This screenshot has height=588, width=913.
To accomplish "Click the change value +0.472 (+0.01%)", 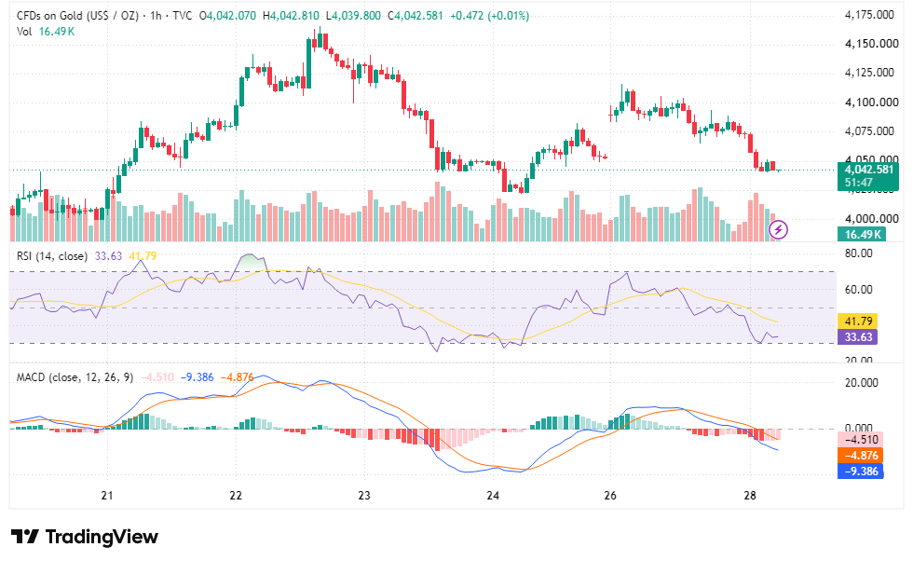I will (490, 16).
